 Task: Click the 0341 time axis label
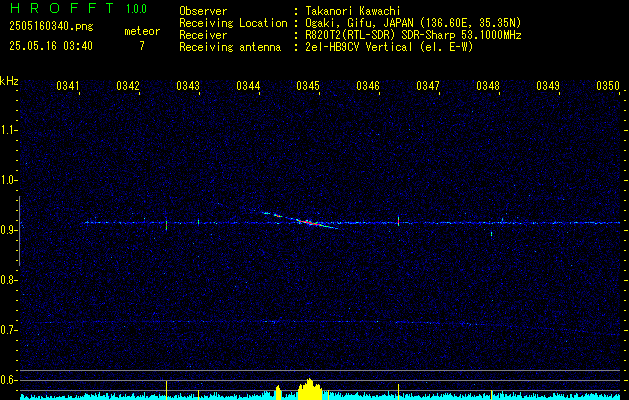[68, 85]
